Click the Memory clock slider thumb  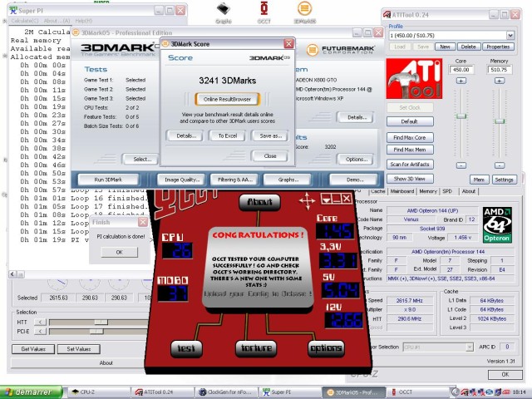point(499,121)
